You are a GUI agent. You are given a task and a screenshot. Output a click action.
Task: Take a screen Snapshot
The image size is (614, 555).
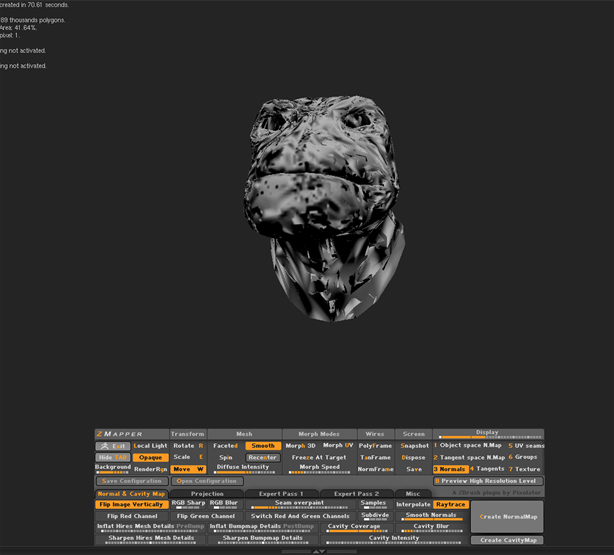414,446
